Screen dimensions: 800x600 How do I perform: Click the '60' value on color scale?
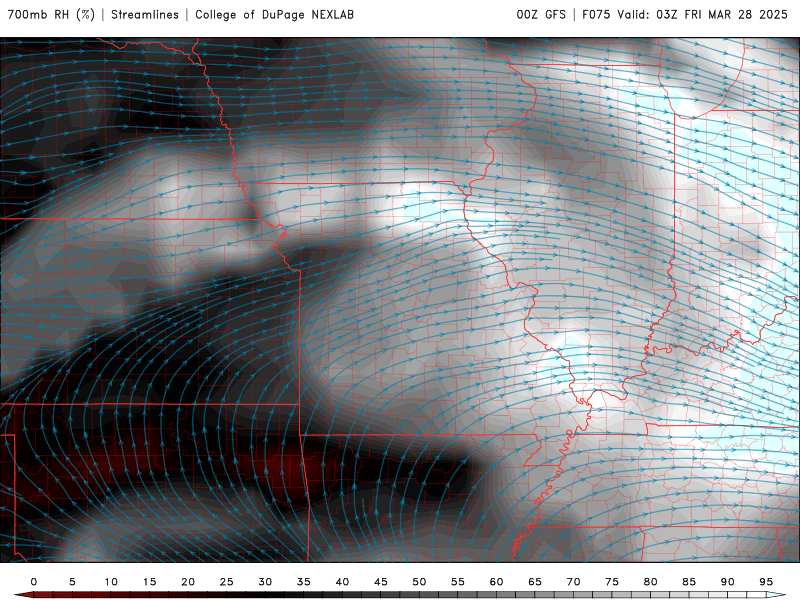click(x=496, y=582)
